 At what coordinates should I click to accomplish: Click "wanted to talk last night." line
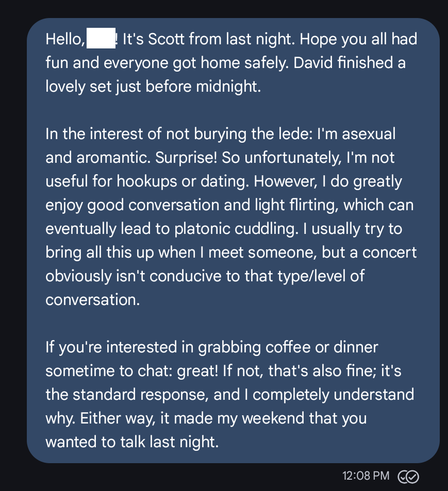(132, 442)
